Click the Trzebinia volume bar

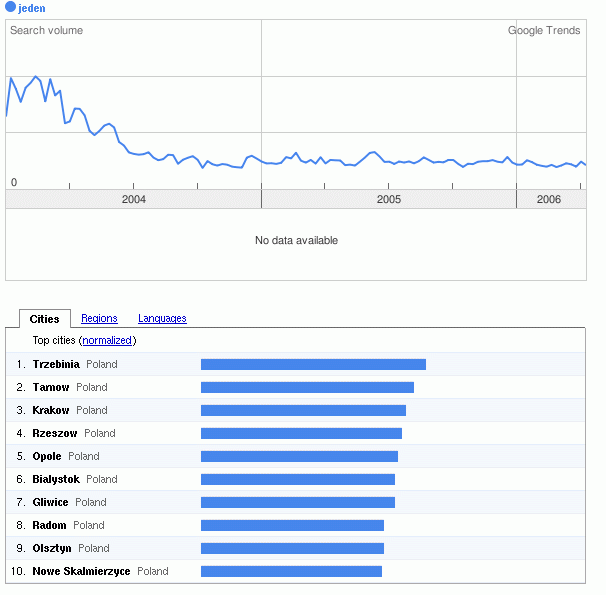pyautogui.click(x=313, y=364)
